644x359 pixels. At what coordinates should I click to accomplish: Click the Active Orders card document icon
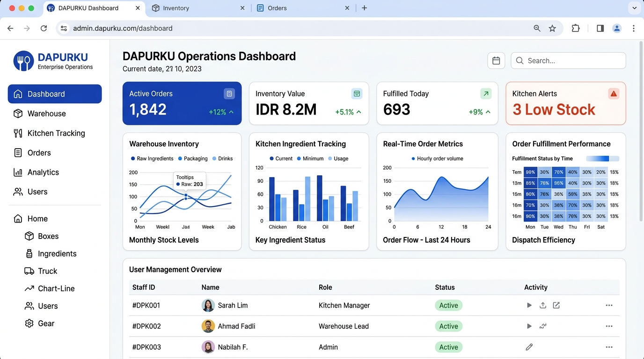pos(229,94)
